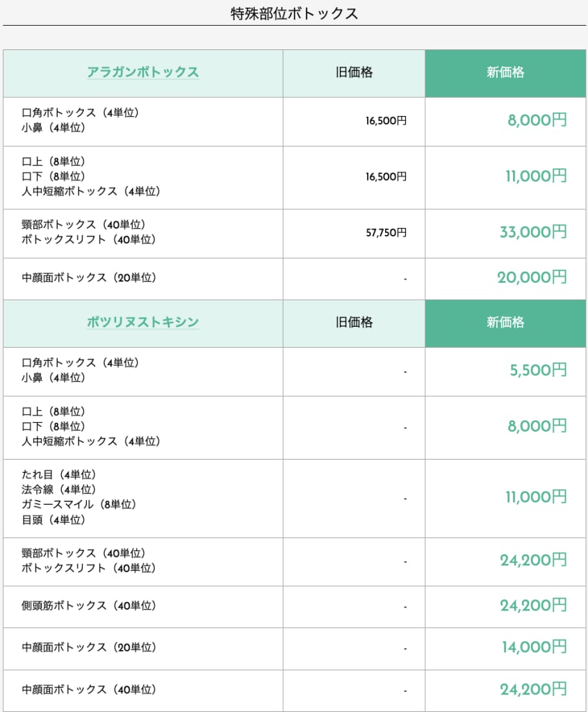Click the second table's 新価格 header
588x712 pixels.
tap(505, 323)
